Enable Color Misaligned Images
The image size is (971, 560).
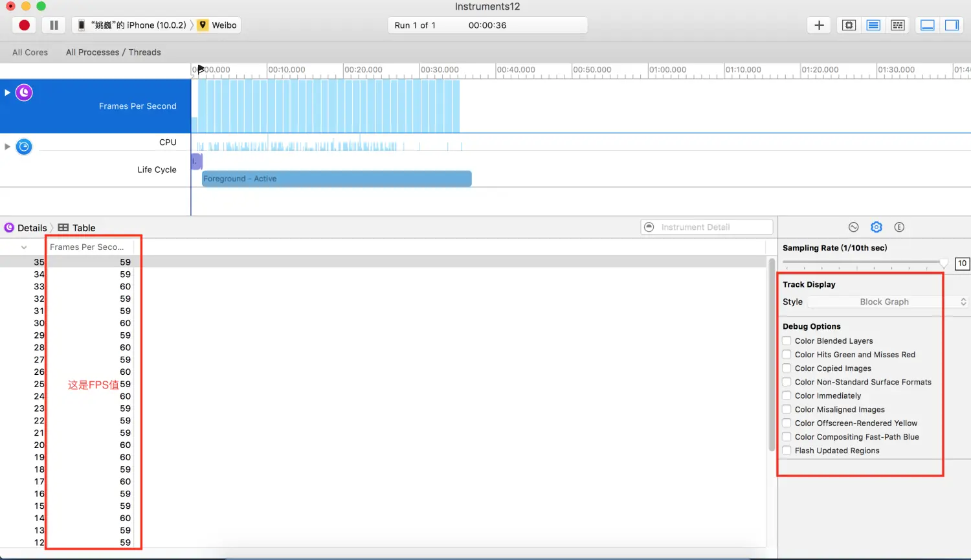787,409
